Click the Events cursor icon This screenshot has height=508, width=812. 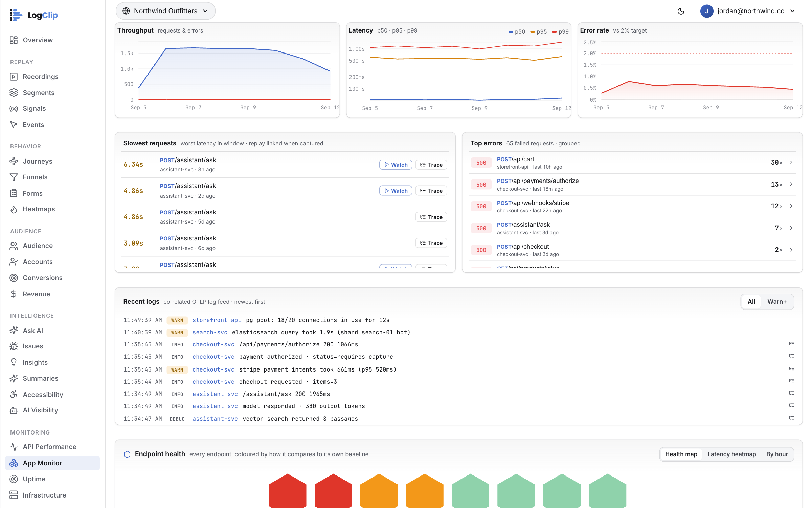[14, 125]
